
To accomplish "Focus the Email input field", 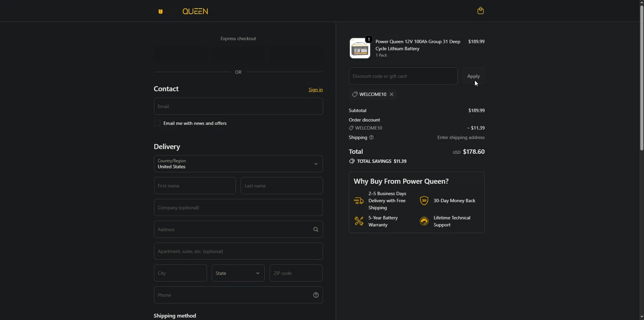I will [238, 106].
